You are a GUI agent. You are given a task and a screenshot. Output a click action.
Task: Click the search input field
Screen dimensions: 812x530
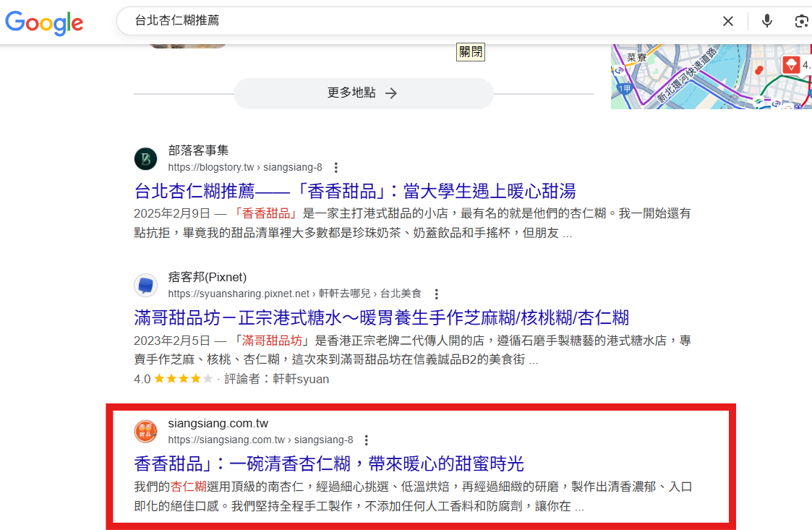[419, 21]
